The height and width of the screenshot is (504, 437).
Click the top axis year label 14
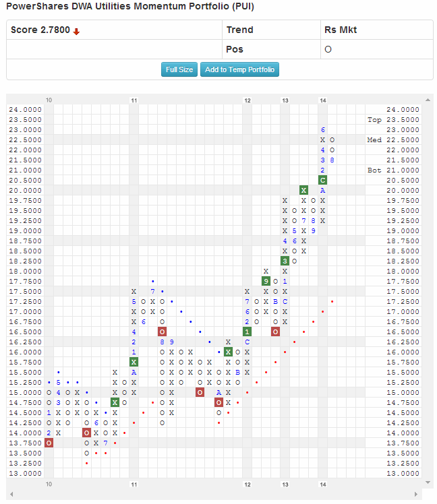(323, 100)
